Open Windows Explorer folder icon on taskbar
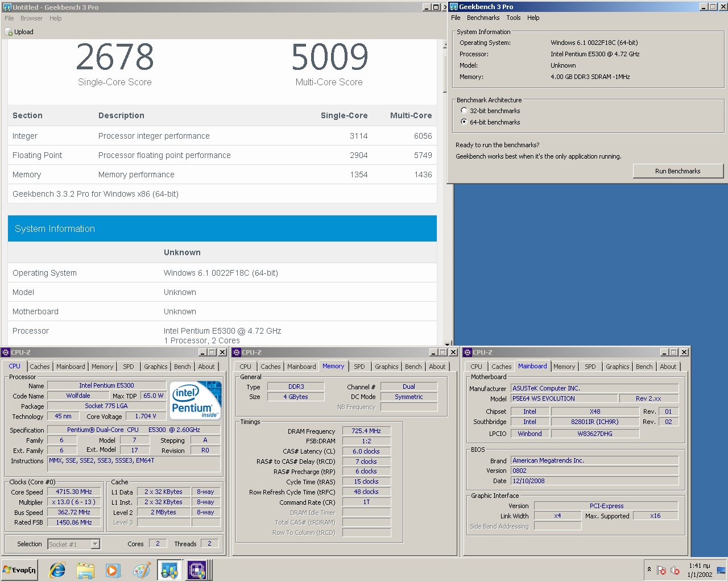 (x=85, y=570)
